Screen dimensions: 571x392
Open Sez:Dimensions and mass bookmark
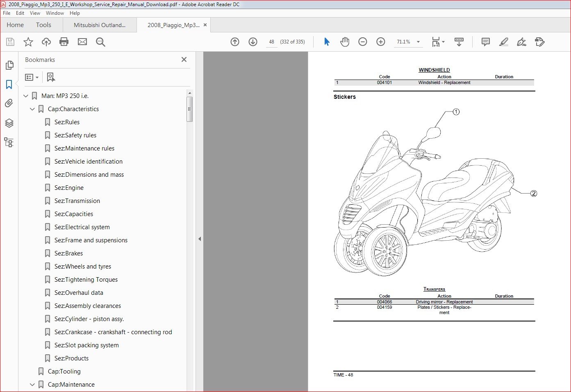[x=89, y=175]
